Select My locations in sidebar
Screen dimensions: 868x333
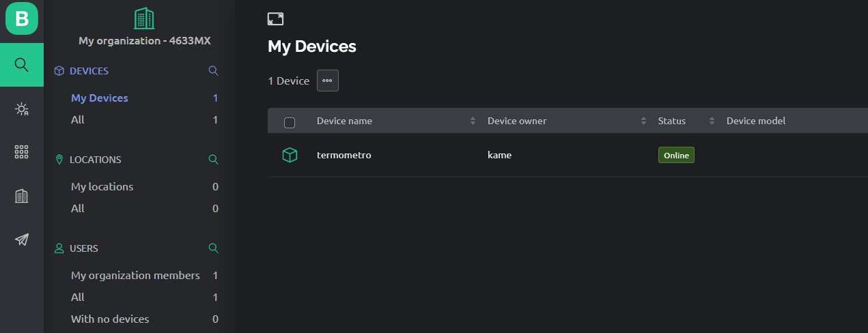tap(102, 187)
